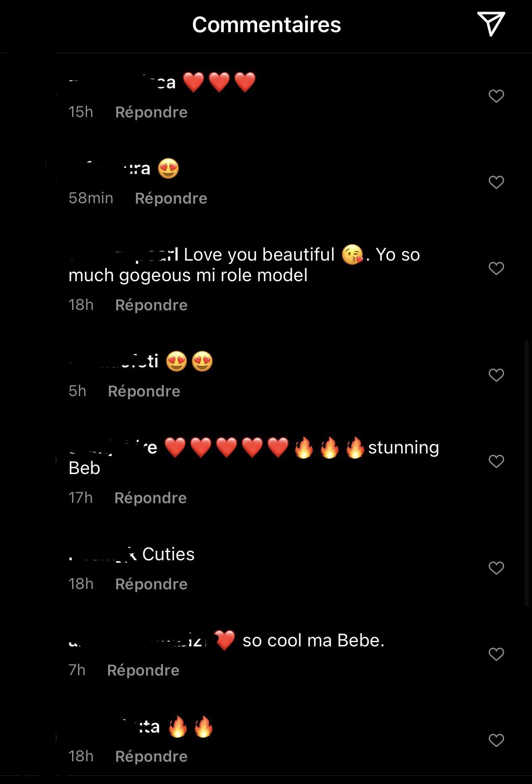Screen dimensions: 532x784
Task: Reply to the 'Cuties' comment
Action: tap(151, 584)
